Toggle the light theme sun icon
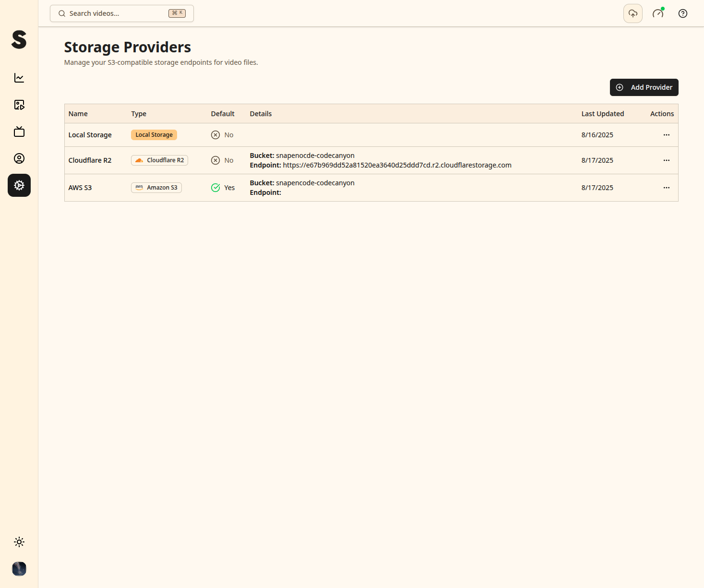The image size is (704, 588). click(x=19, y=542)
